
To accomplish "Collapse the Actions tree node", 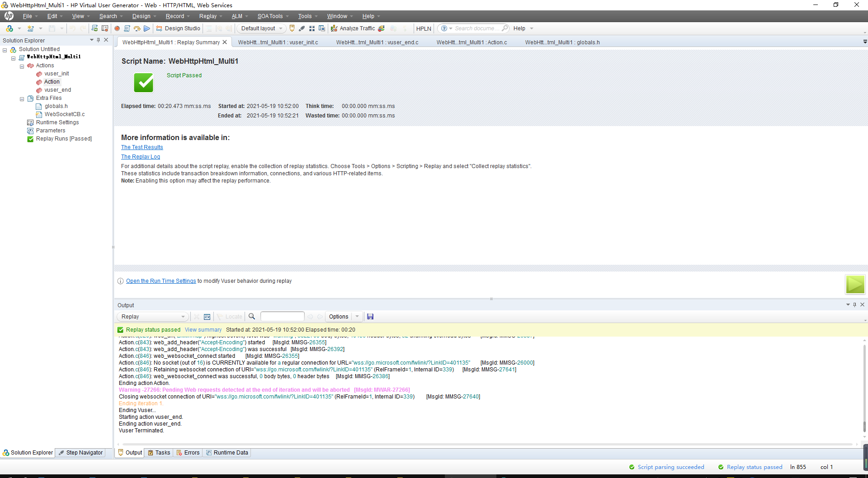I will [22, 66].
